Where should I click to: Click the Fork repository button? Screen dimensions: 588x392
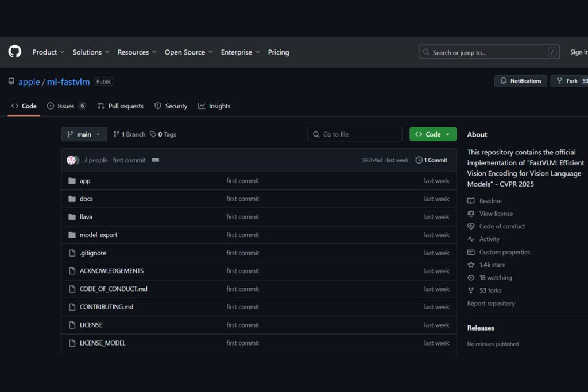(x=568, y=81)
